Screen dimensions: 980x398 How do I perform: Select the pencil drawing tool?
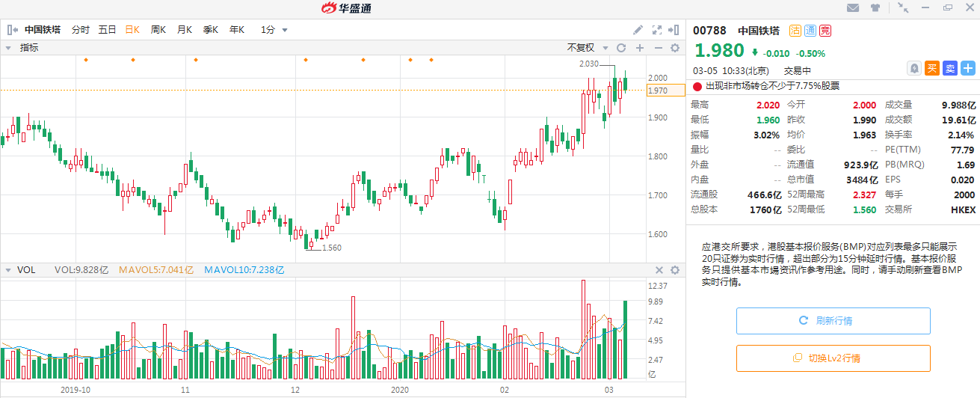point(638,30)
